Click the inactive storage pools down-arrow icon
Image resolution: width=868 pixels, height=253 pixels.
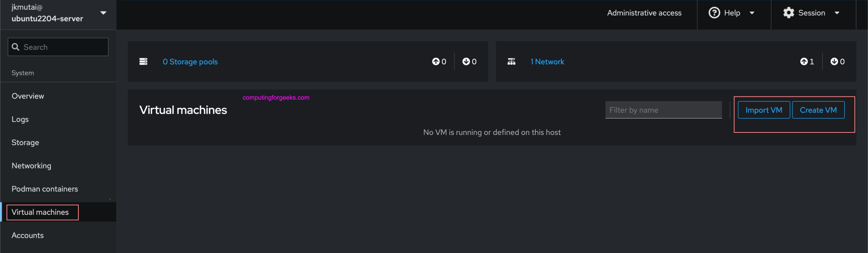pyautogui.click(x=466, y=62)
